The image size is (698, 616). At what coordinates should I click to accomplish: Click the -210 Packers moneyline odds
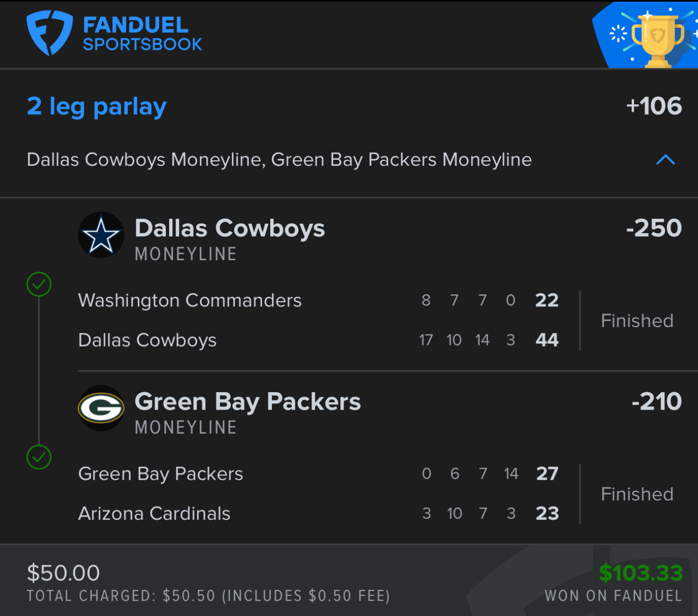click(x=657, y=402)
